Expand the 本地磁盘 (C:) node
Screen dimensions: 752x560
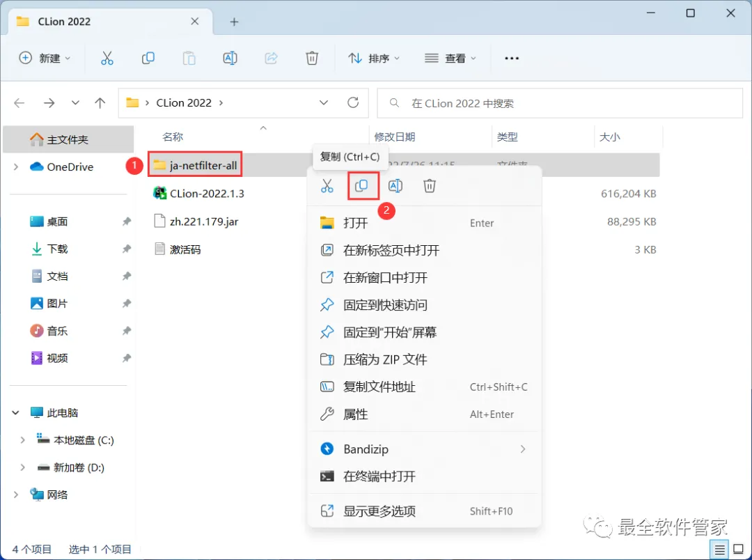point(22,440)
